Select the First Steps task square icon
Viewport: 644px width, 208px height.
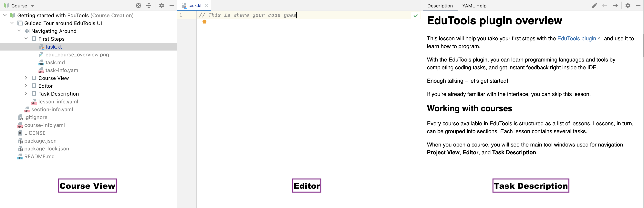pos(34,39)
